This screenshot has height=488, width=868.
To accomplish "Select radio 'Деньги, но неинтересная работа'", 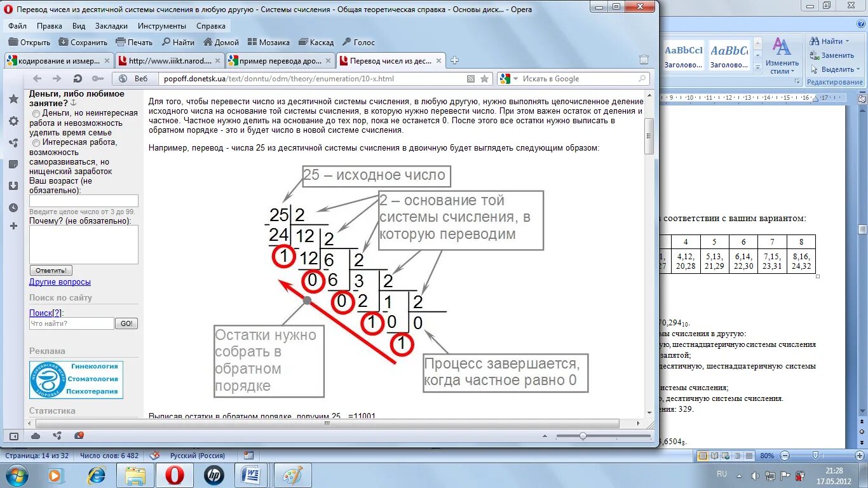I will (x=36, y=113).
